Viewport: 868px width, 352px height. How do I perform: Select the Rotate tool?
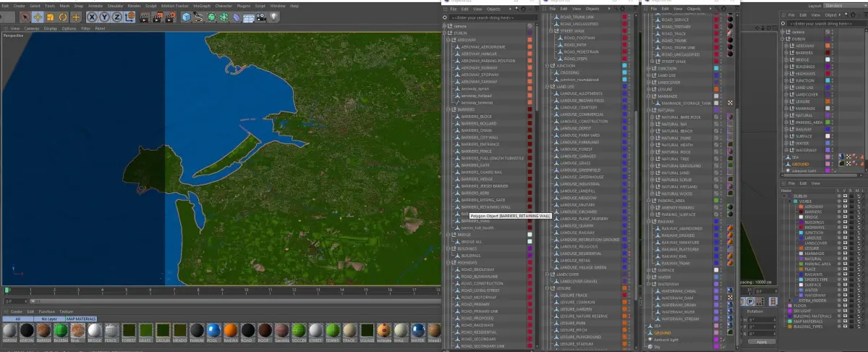(x=63, y=17)
